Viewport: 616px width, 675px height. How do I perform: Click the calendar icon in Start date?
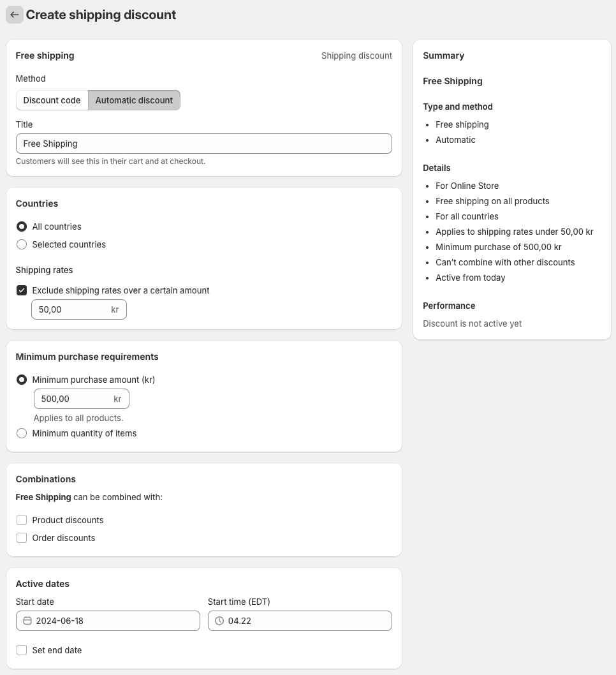27,621
